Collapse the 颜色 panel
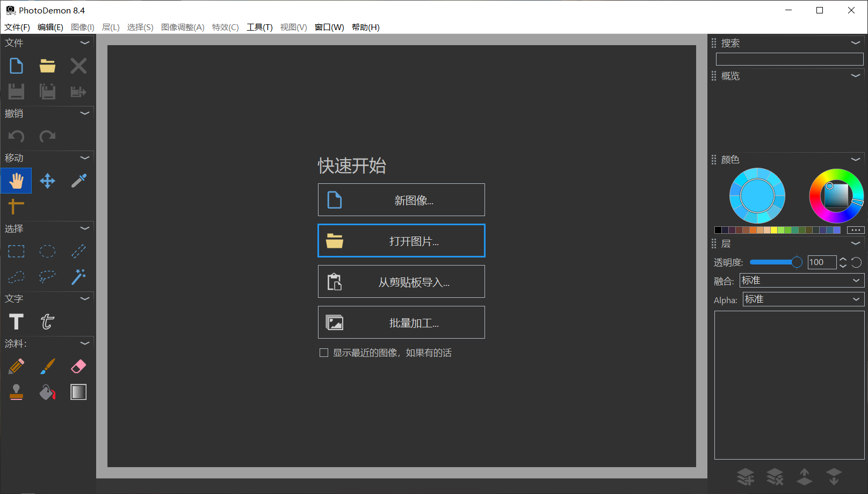Screen dimensions: 868x494 tap(856, 159)
